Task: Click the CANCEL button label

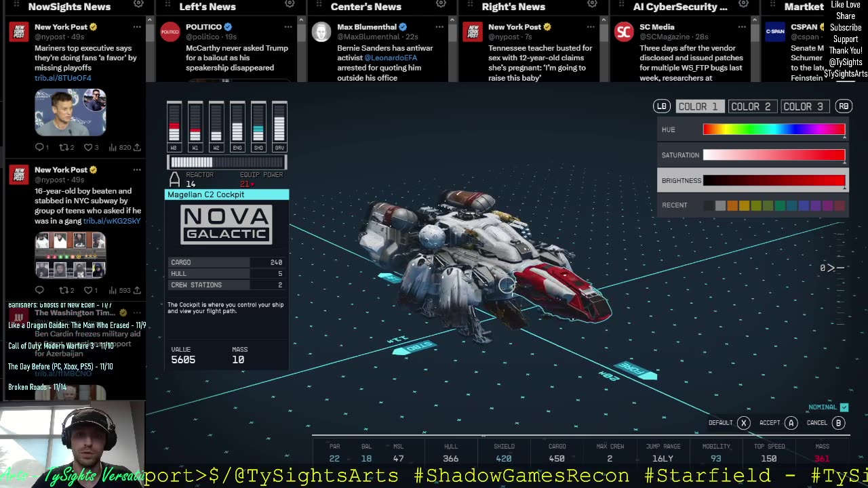Action: pyautogui.click(x=817, y=423)
